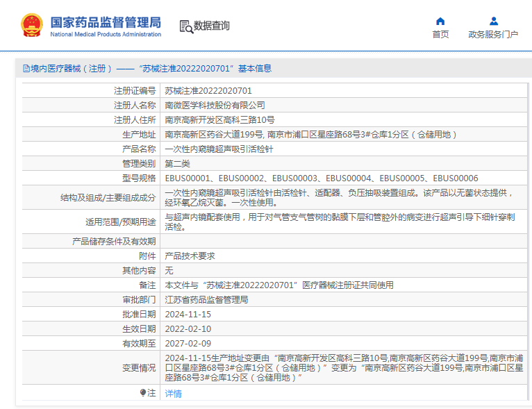Screen dimensions: 532x409
Task: Click the document icon before 境内医疗器械
Action: coord(26,69)
